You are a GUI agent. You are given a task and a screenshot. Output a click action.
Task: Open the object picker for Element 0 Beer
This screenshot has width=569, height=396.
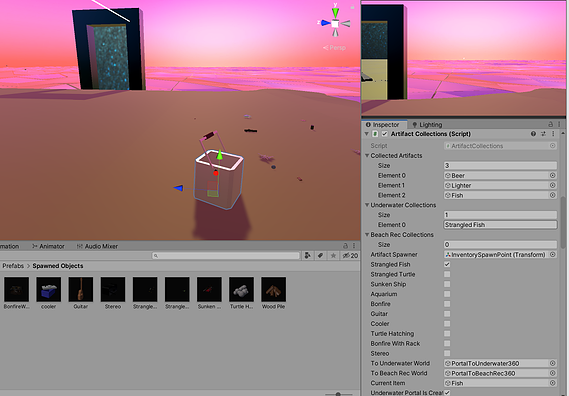(552, 175)
